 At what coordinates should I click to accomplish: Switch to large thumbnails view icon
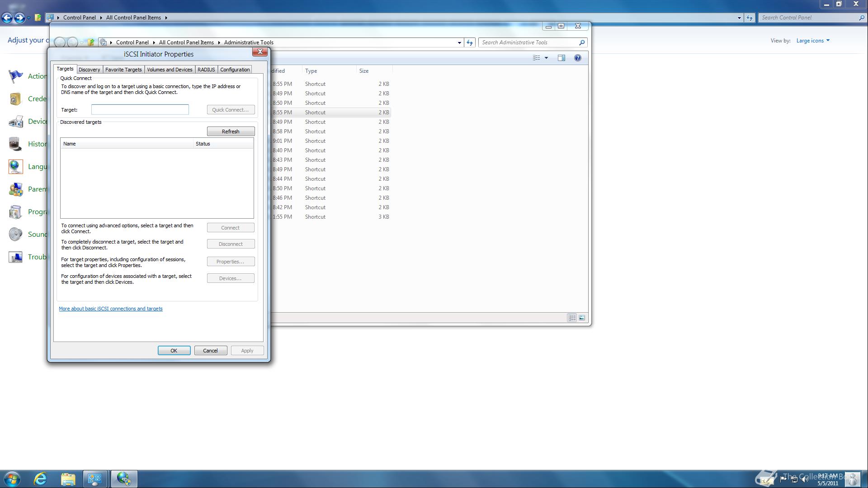582,318
